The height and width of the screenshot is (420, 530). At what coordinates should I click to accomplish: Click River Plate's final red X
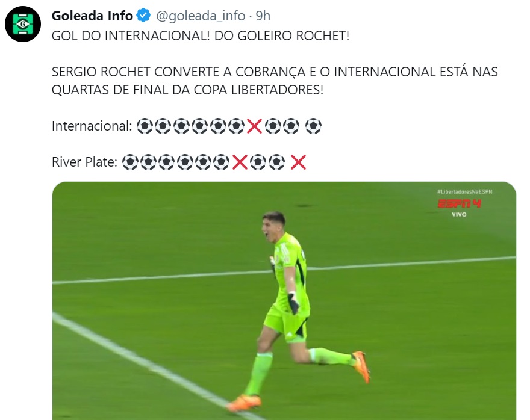pyautogui.click(x=299, y=162)
